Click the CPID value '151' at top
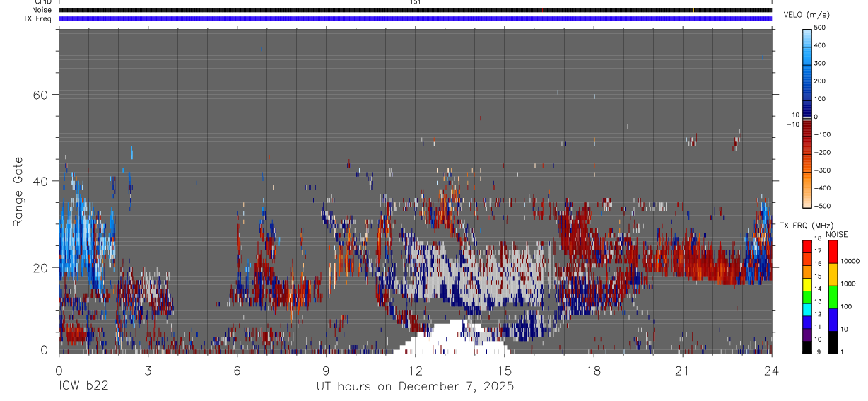The width and height of the screenshot is (868, 401). [415, 2]
